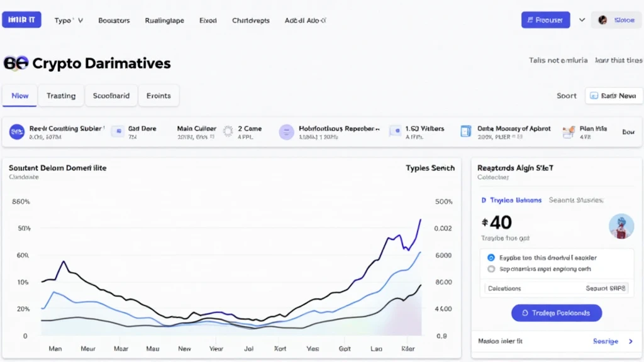The width and height of the screenshot is (644, 362).
Task: Open the user profile avatar in top-right navbar
Action: [x=604, y=19]
